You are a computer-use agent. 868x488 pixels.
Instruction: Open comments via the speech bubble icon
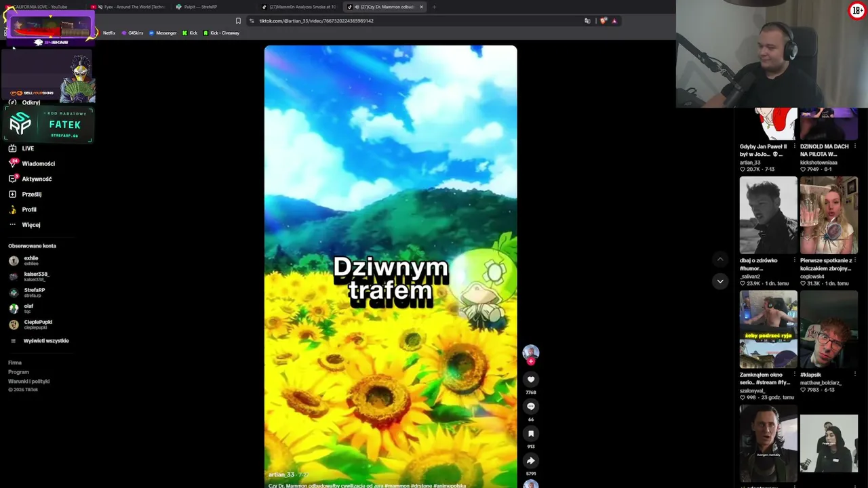[531, 407]
